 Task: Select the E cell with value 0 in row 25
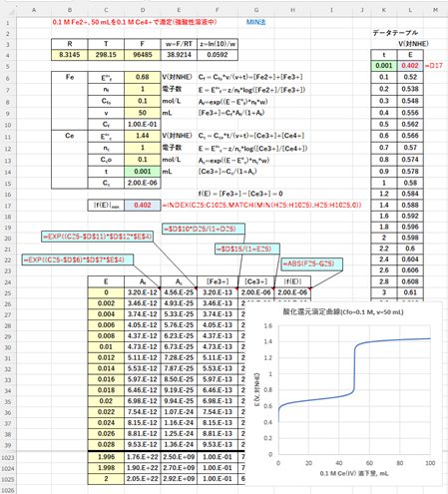[106, 292]
